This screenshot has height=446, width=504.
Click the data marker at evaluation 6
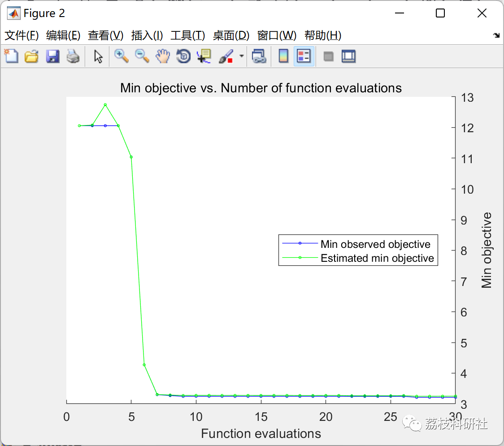point(144,365)
